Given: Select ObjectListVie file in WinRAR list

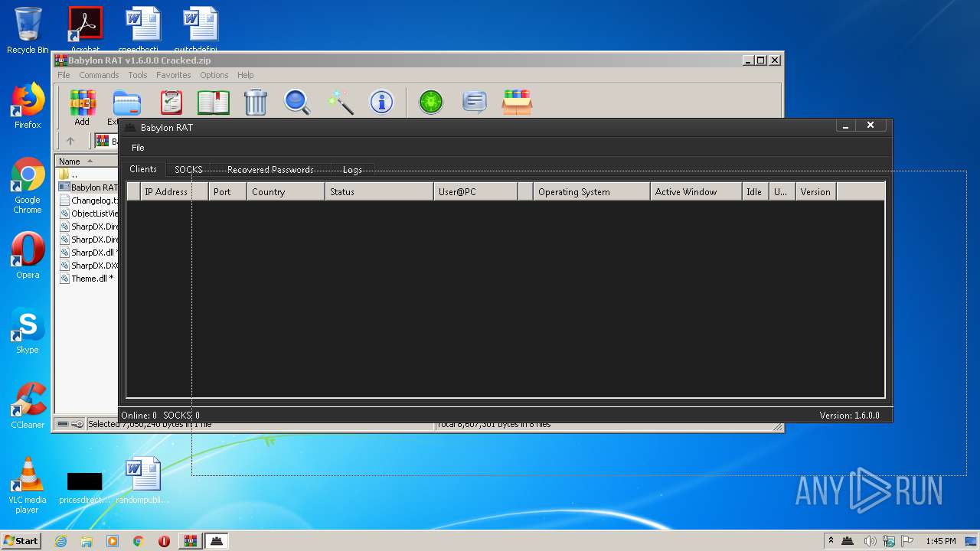Looking at the screenshot, I should pos(88,214).
